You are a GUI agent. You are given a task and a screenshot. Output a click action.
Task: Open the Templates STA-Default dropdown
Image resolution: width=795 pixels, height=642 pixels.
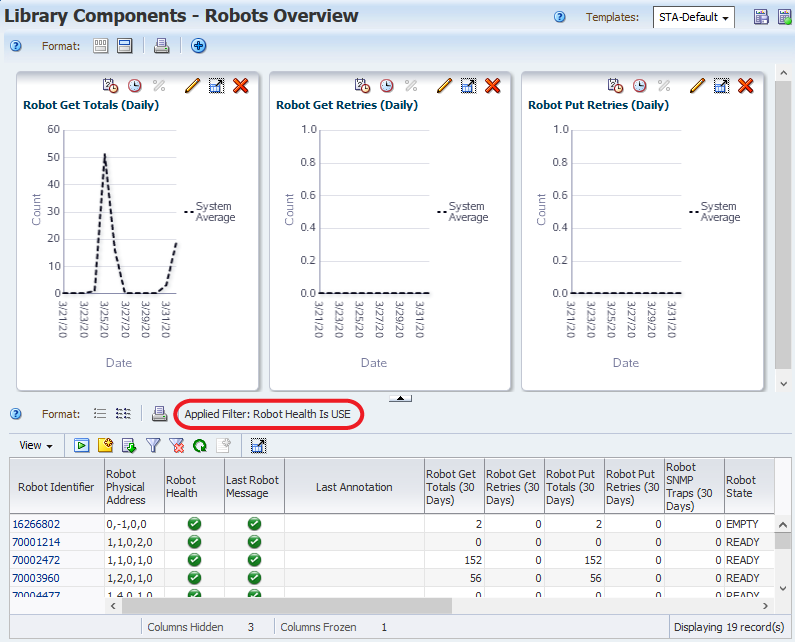694,17
